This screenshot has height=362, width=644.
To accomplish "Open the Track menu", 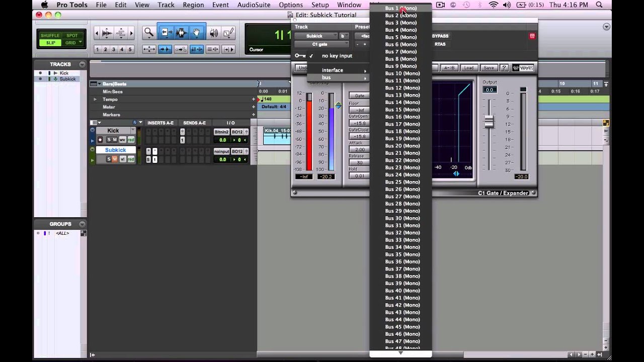I will tap(166, 5).
